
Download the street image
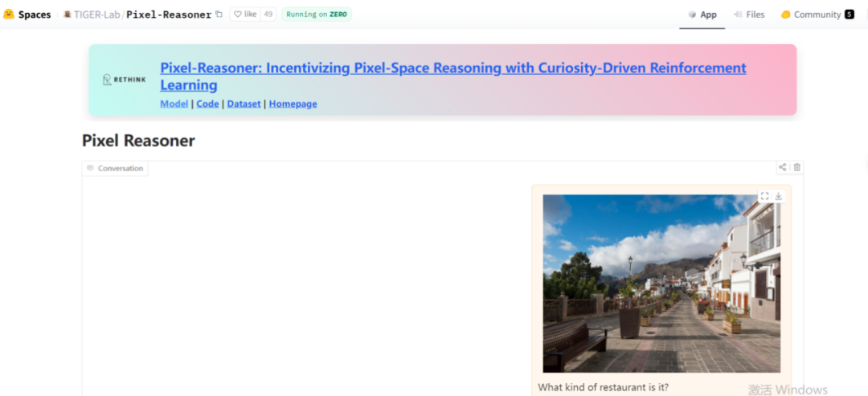point(778,196)
